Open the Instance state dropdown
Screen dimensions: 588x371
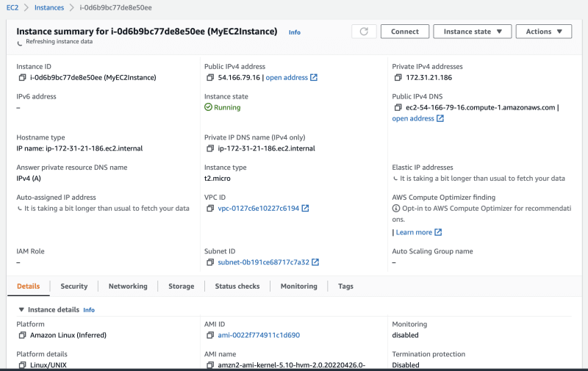tap(473, 32)
